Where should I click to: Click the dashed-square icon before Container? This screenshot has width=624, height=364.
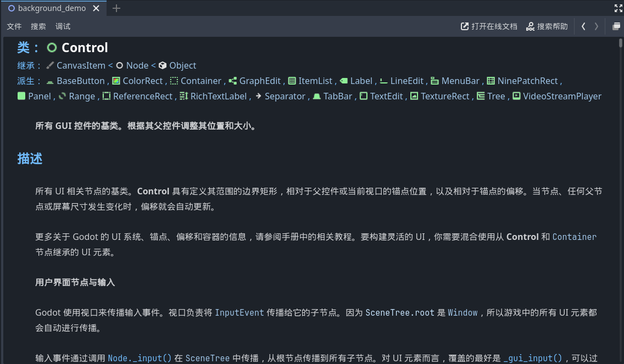[x=174, y=81]
